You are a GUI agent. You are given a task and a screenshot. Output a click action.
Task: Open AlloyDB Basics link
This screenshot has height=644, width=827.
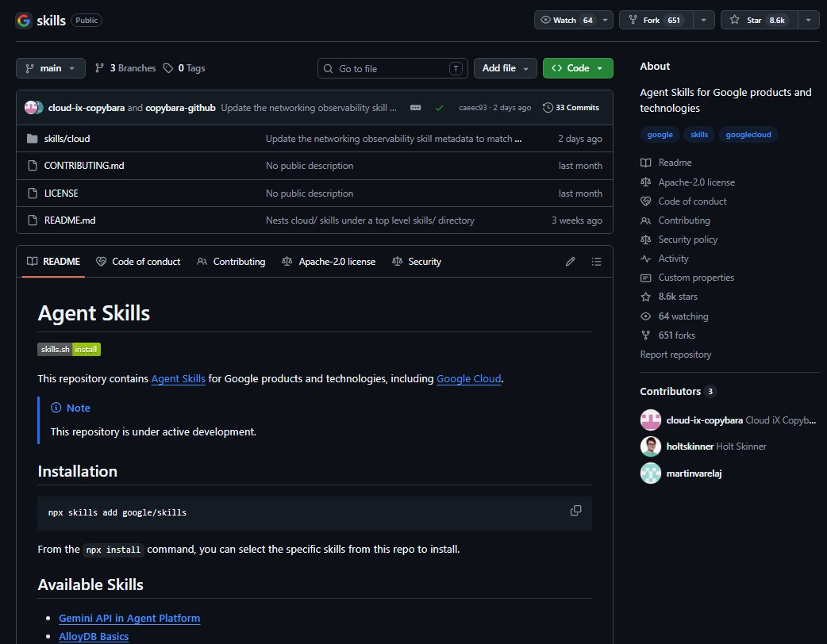click(94, 636)
